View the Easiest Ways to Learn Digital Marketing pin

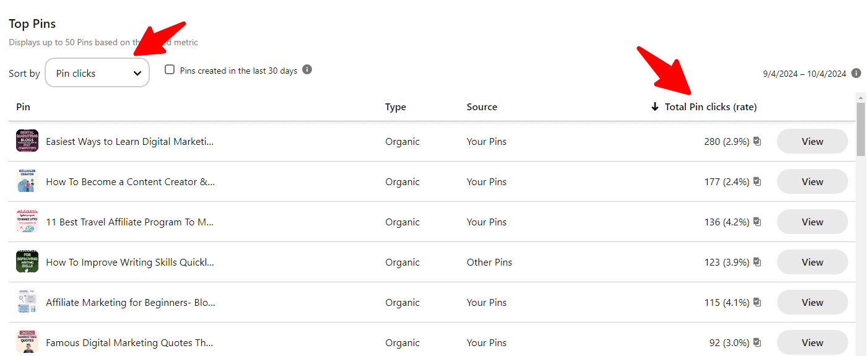pos(812,142)
